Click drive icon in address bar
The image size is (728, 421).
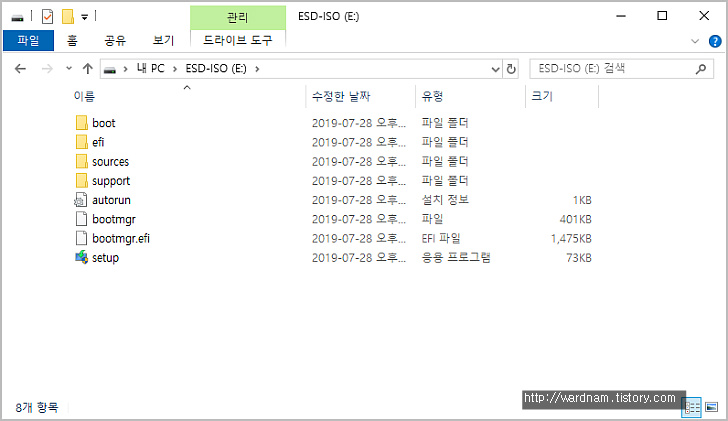point(110,70)
